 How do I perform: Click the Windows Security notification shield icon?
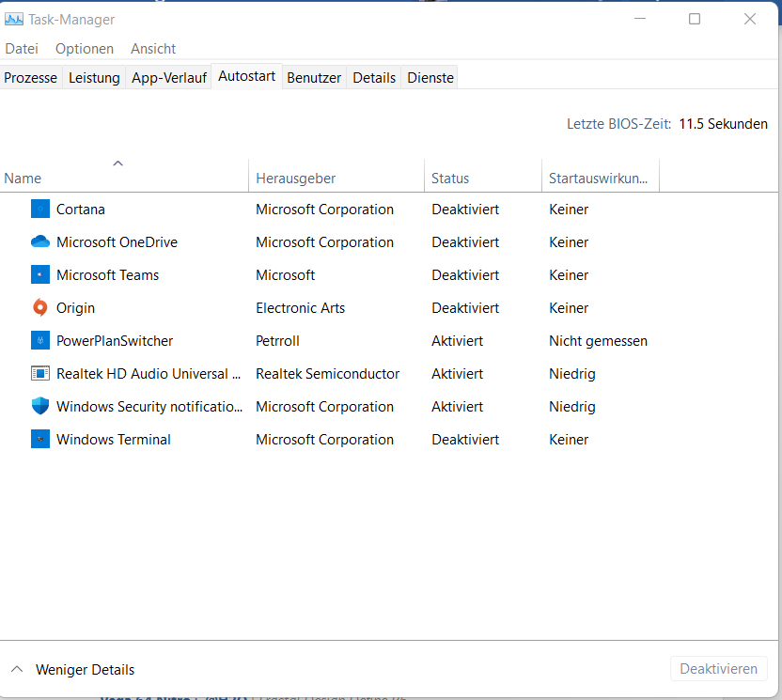coord(39,406)
